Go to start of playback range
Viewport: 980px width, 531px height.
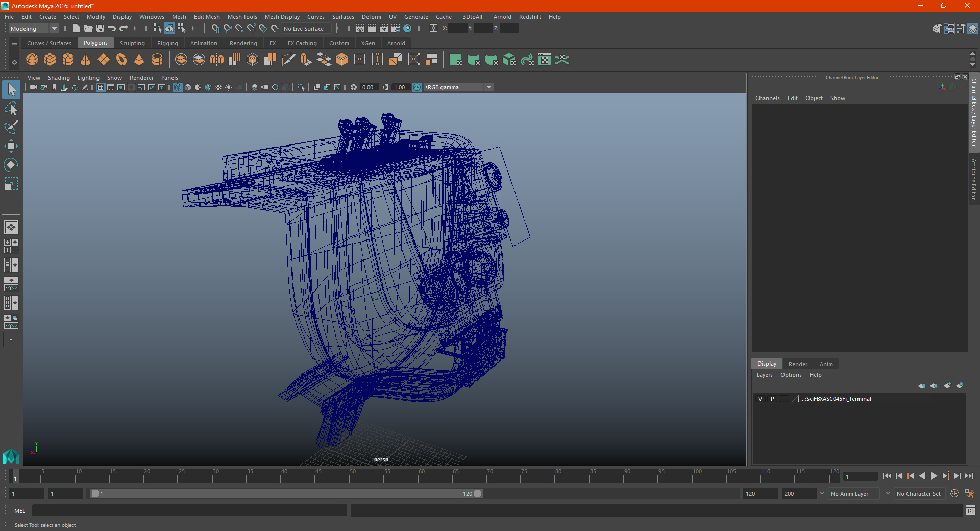click(887, 476)
